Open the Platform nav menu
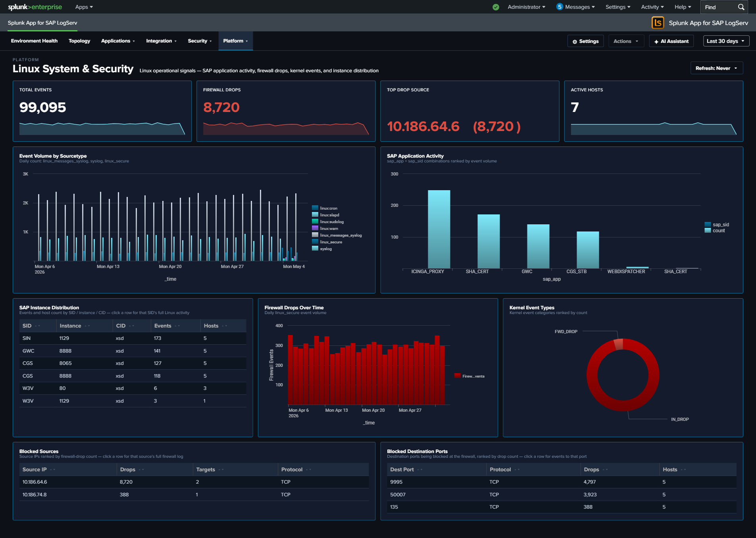 point(235,41)
